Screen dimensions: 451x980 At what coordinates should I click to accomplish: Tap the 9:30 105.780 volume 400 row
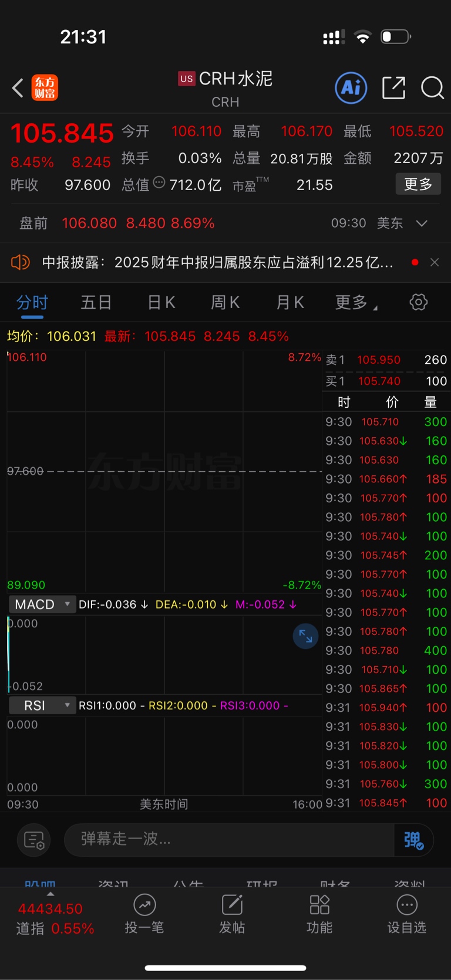(x=386, y=650)
